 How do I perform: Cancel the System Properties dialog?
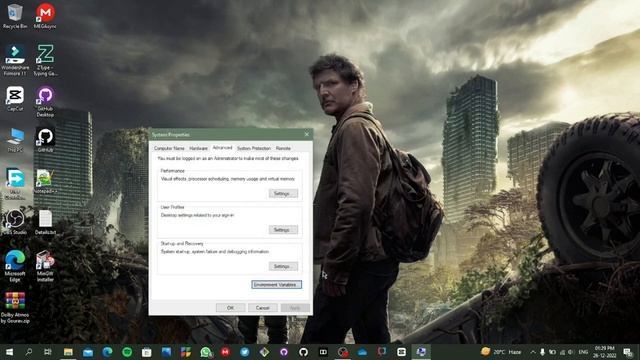coord(262,308)
